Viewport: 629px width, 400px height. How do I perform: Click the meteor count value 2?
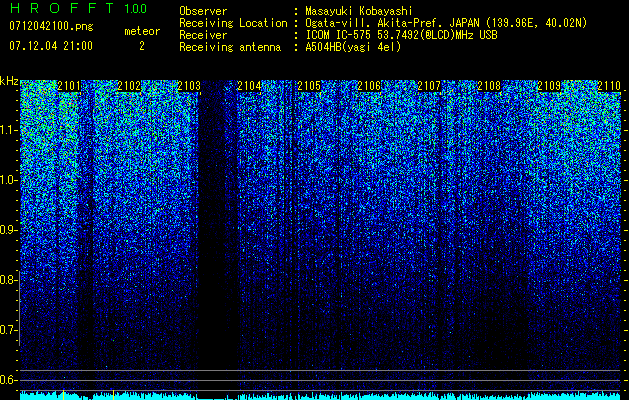142,46
